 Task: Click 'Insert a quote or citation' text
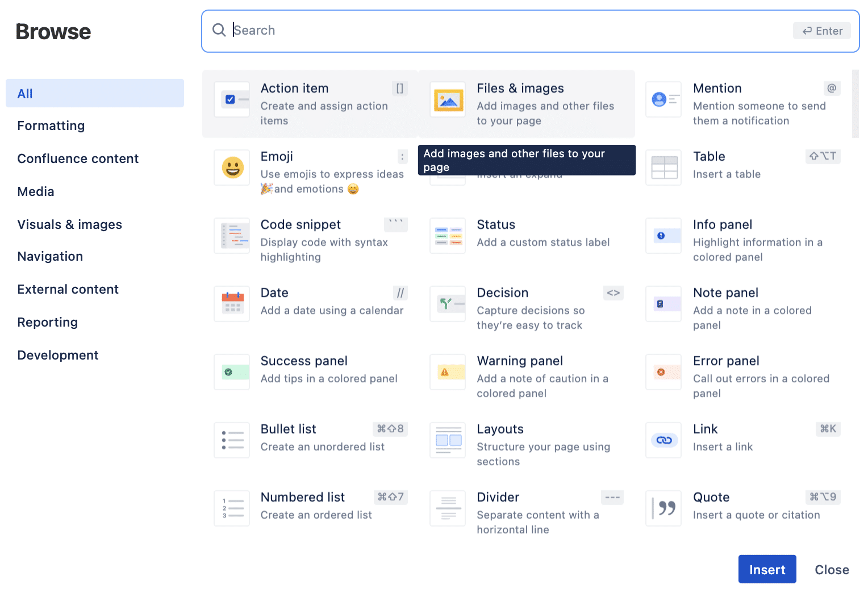tap(756, 515)
